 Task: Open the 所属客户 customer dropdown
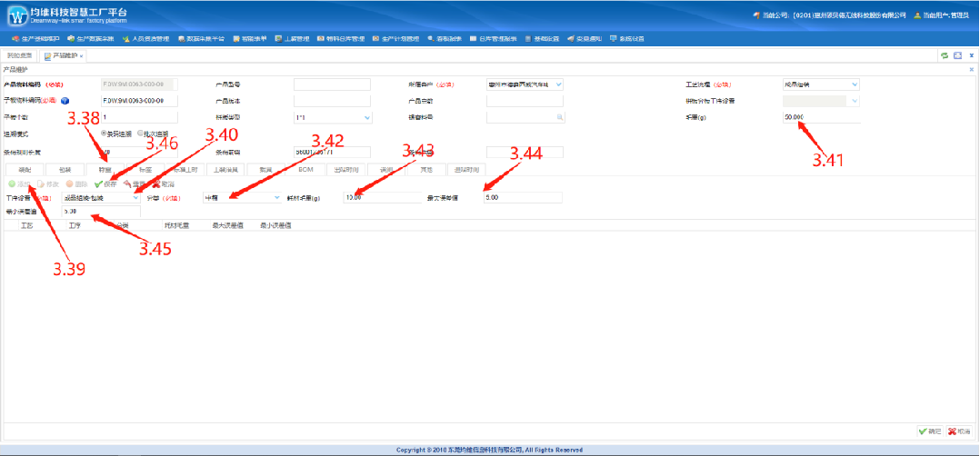click(x=557, y=84)
